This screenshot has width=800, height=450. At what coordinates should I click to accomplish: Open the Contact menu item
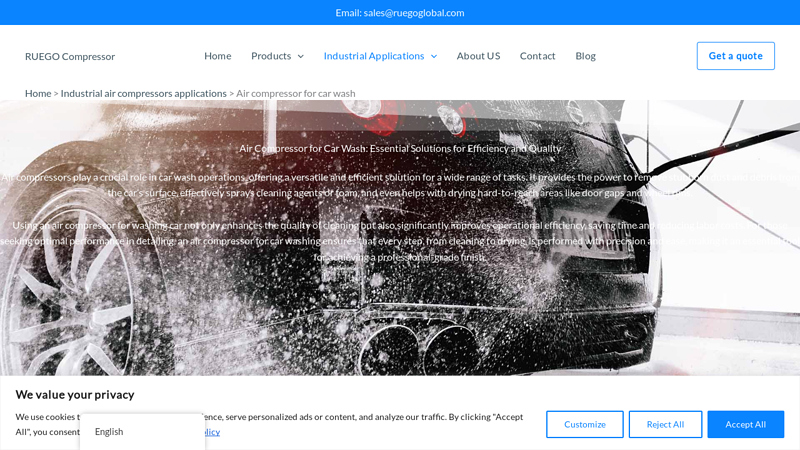[x=537, y=56]
